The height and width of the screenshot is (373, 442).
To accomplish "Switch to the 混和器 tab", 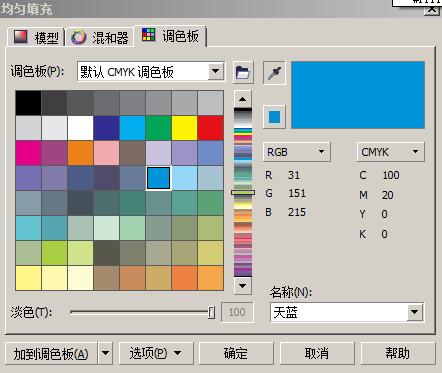I will pyautogui.click(x=100, y=37).
